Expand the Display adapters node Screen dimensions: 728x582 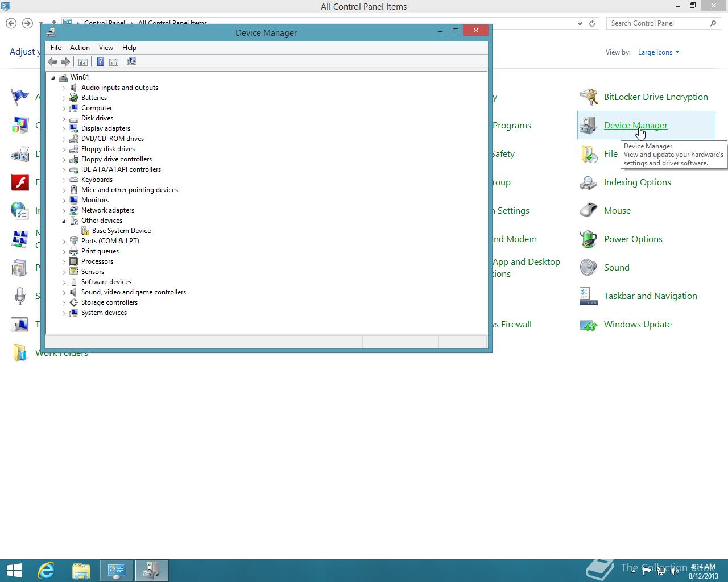point(64,129)
